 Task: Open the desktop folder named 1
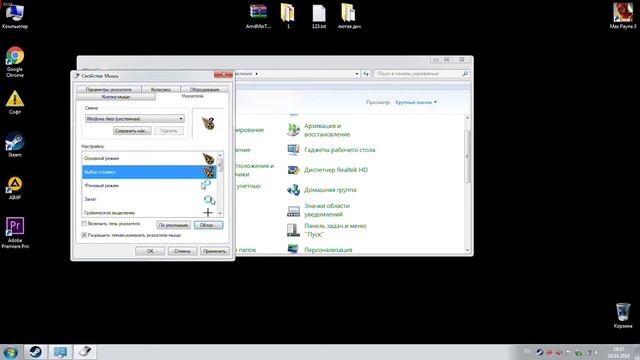[x=288, y=16]
